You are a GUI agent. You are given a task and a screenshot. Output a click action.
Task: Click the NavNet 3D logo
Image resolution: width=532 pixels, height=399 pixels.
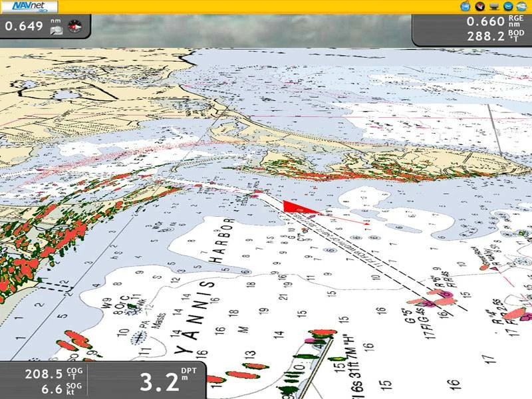(x=29, y=6)
